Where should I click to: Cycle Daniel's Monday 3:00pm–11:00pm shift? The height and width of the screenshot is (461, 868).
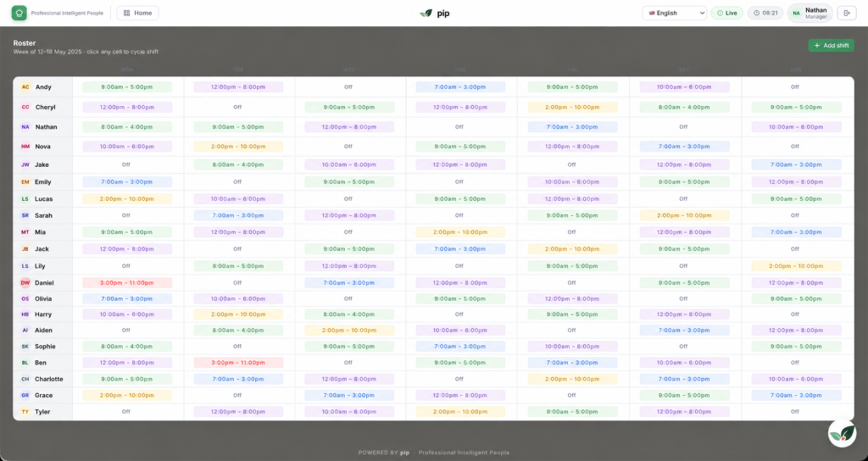coord(127,283)
